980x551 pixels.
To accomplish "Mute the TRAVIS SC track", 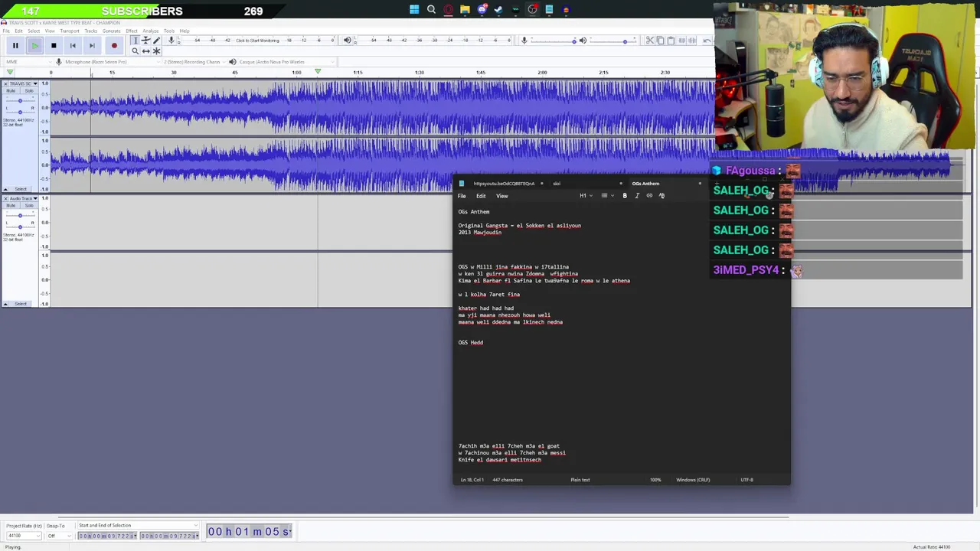I will pyautogui.click(x=11, y=91).
